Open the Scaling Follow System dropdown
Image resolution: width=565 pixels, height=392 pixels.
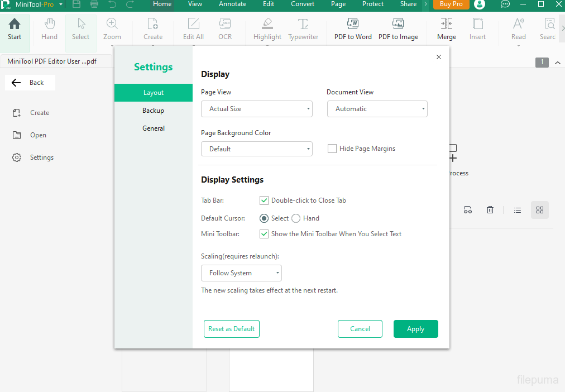pos(241,273)
